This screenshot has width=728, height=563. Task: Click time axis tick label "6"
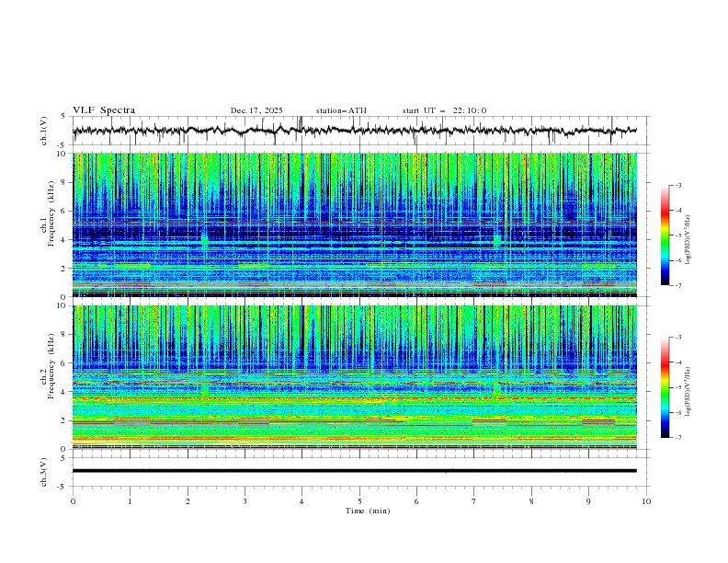tap(416, 501)
